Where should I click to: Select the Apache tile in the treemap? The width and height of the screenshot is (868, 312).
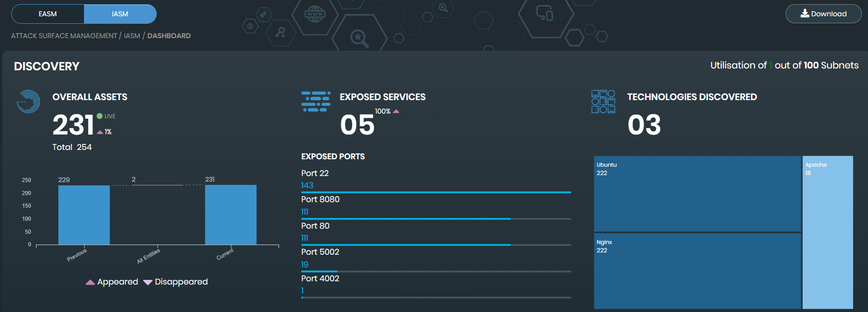click(827, 233)
